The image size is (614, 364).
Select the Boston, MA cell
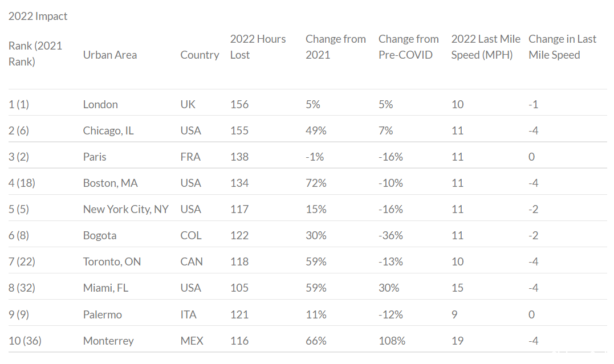(110, 183)
